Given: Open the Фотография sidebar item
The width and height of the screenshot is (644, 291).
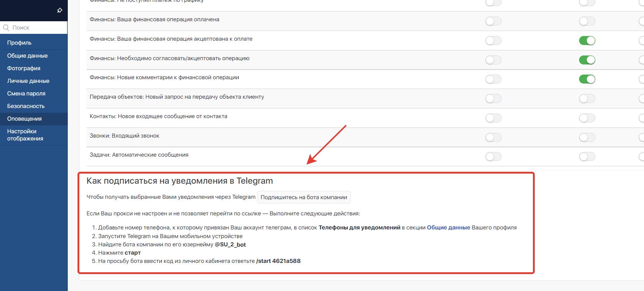Looking at the screenshot, I should pos(24,68).
